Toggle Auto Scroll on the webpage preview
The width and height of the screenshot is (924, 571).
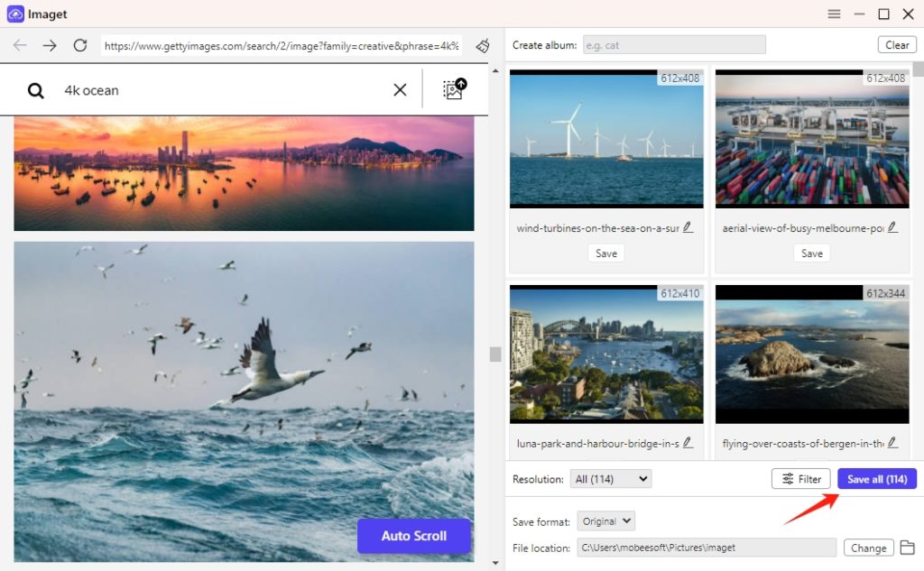(x=413, y=536)
